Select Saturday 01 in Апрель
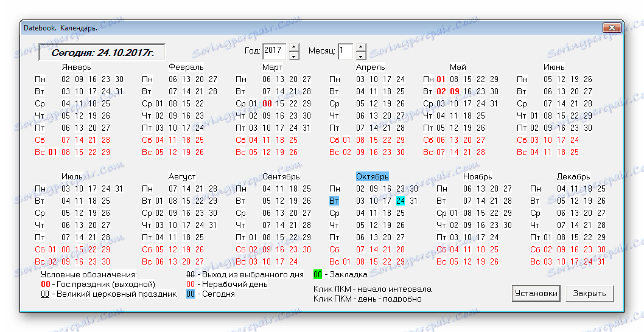The image size is (644, 332). pos(346,140)
